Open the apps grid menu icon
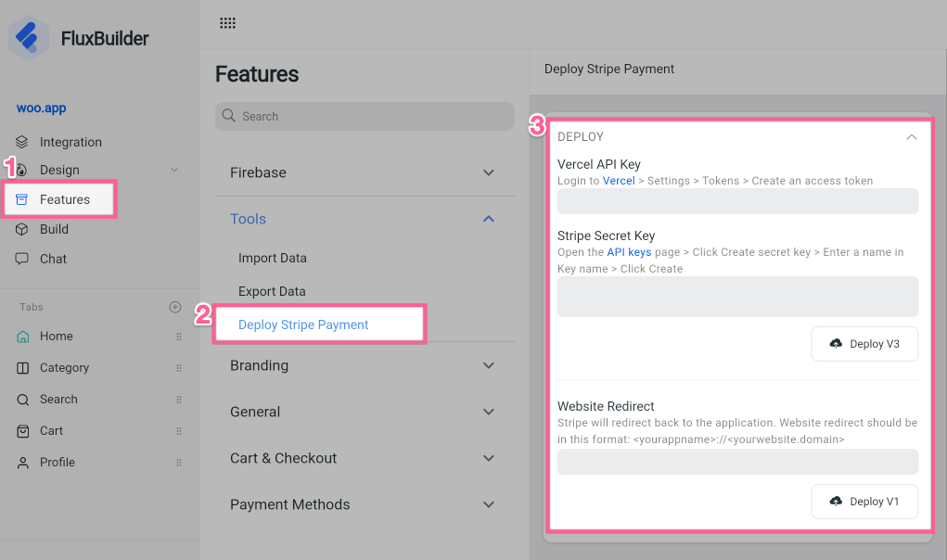Screen dimensions: 947x560 pyautogui.click(x=227, y=23)
